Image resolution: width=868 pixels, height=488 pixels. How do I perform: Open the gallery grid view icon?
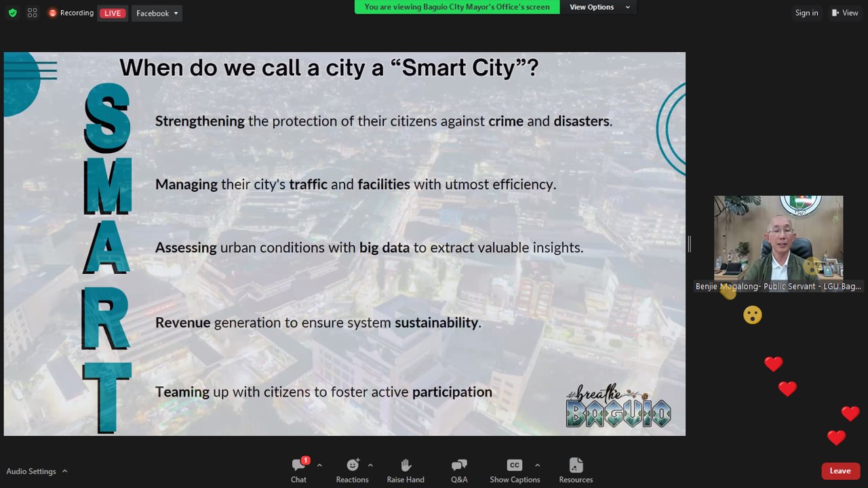tap(33, 13)
